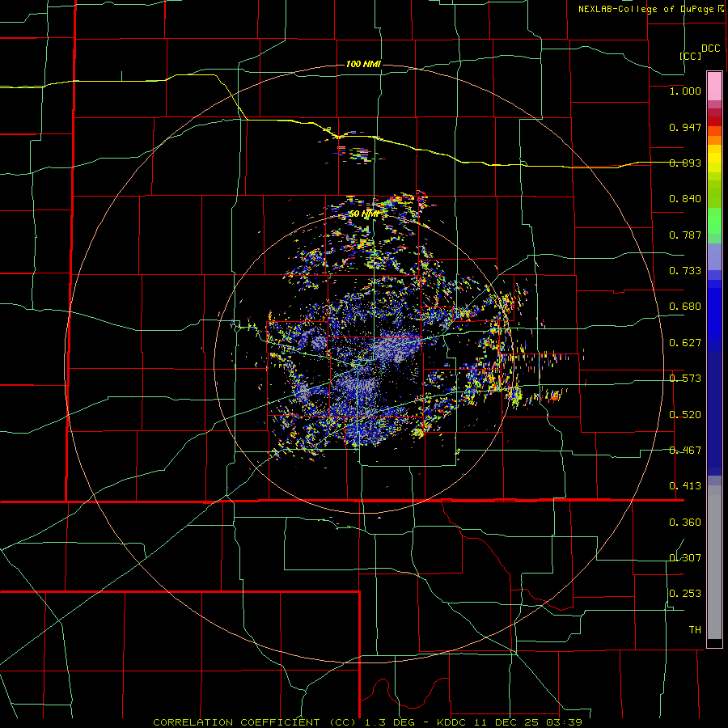
Task: Select the 0.573 scale value
Action: point(685,379)
